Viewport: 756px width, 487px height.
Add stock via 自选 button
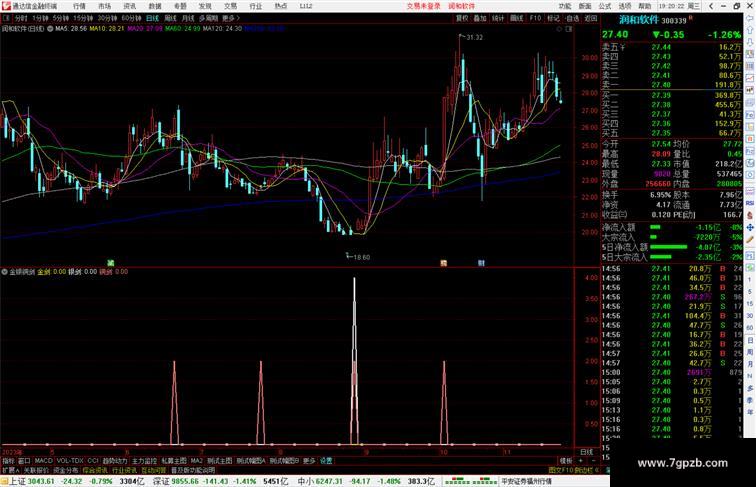tap(572, 18)
